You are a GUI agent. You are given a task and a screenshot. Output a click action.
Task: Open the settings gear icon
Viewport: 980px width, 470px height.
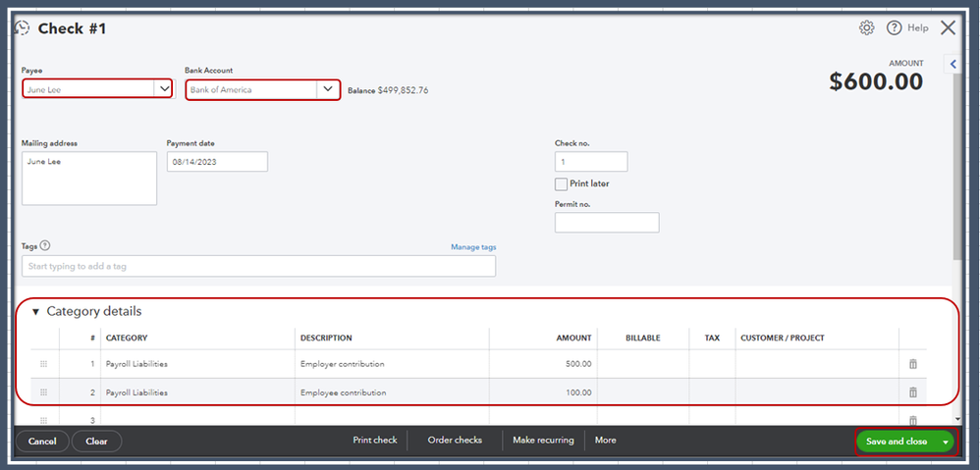pyautogui.click(x=866, y=28)
